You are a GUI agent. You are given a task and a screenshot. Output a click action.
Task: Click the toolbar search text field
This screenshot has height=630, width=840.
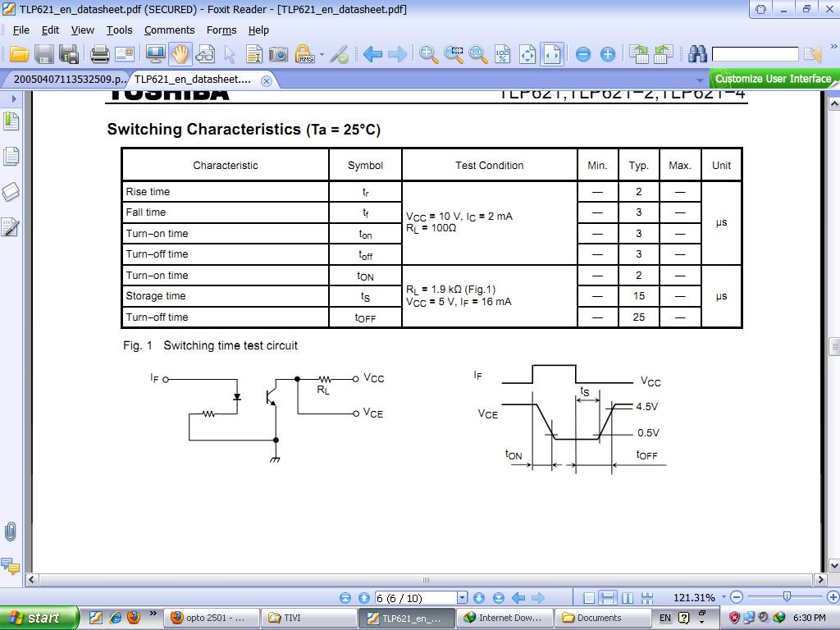click(755, 54)
